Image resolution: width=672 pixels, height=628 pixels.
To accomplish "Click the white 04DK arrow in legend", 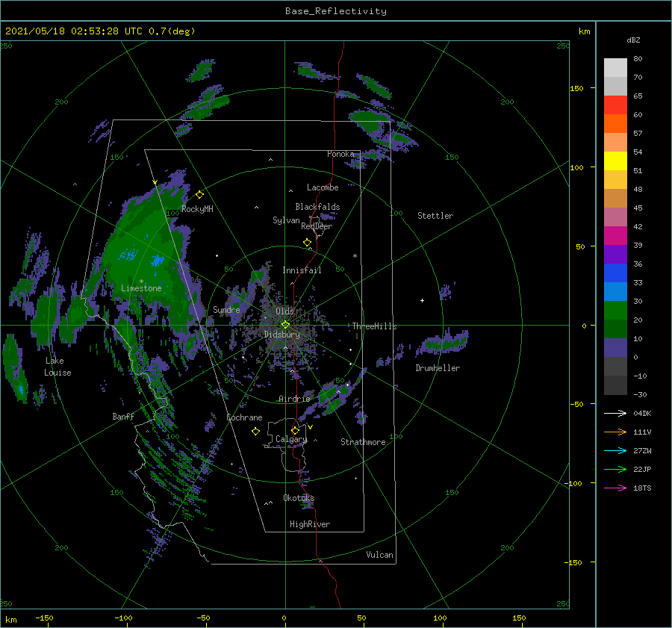I will click(615, 413).
